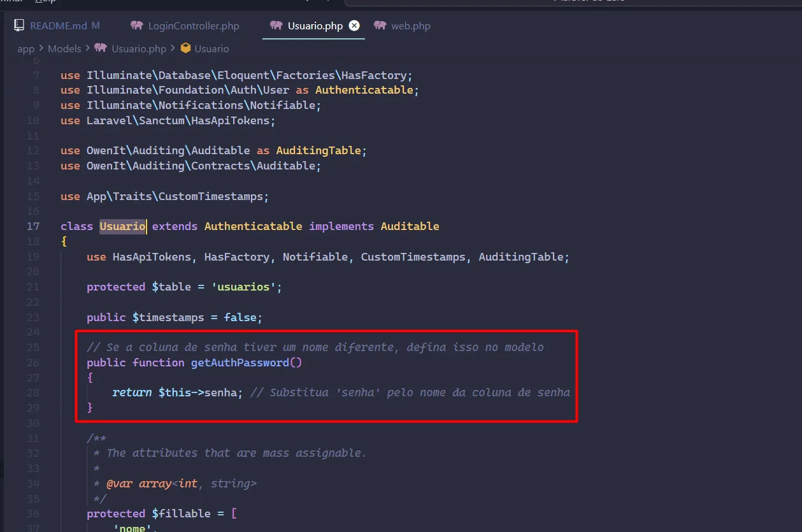Image resolution: width=802 pixels, height=532 pixels.
Task: Click the PHP elephant icon on web.php tab
Action: (380, 25)
